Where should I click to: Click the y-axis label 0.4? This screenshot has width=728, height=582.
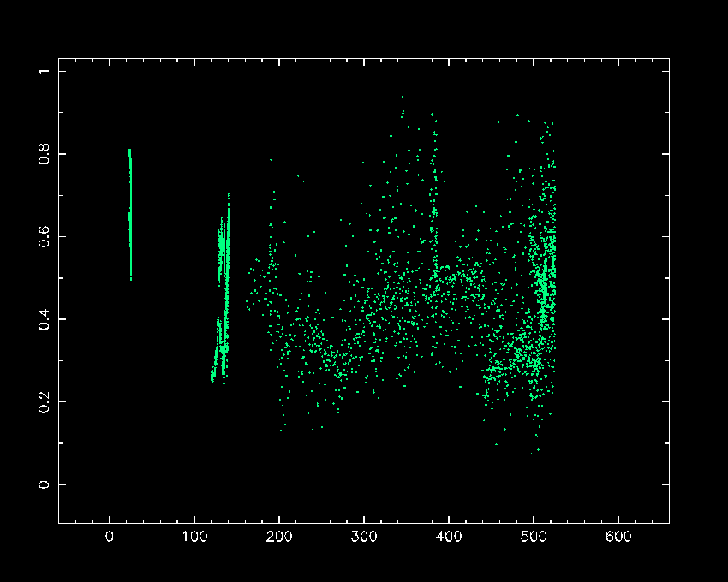(x=44, y=319)
